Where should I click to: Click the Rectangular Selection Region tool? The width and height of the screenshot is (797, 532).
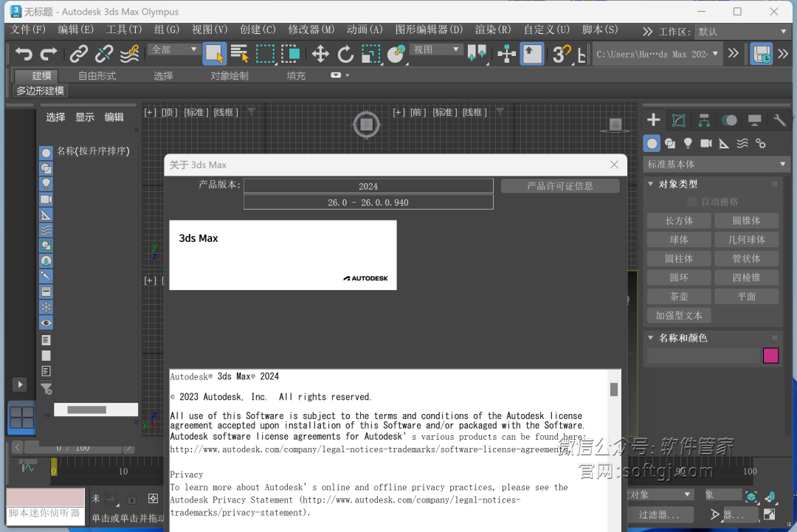pyautogui.click(x=266, y=53)
